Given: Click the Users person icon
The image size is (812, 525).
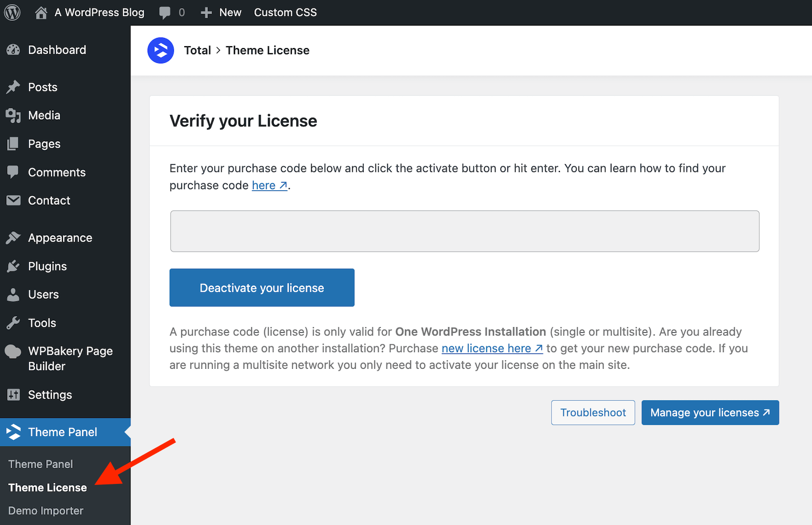Looking at the screenshot, I should (13, 295).
